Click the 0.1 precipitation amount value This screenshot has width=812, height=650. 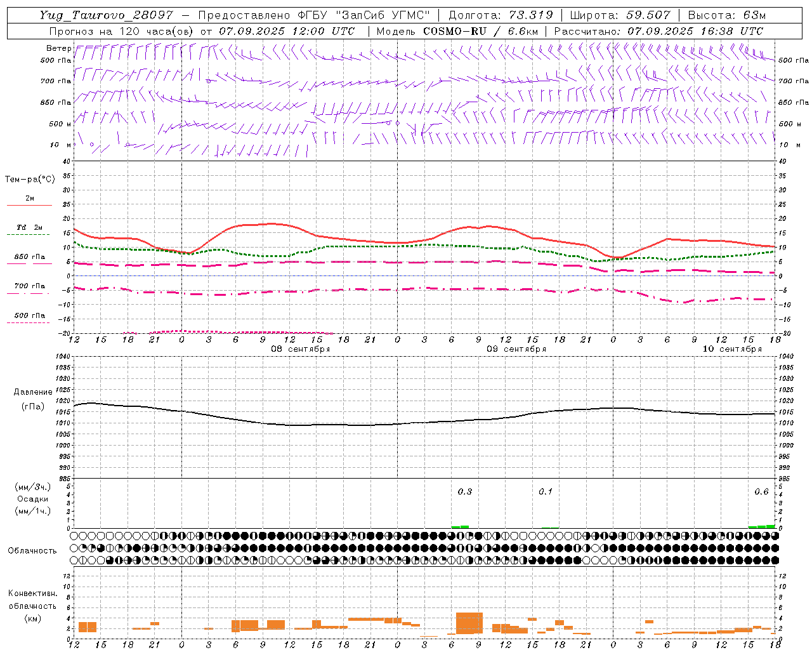[546, 491]
